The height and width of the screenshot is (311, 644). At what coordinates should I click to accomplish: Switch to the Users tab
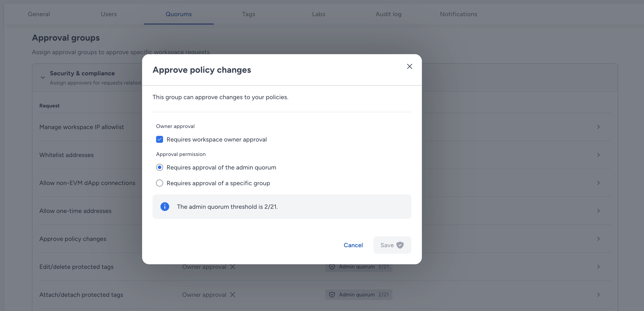(109, 14)
